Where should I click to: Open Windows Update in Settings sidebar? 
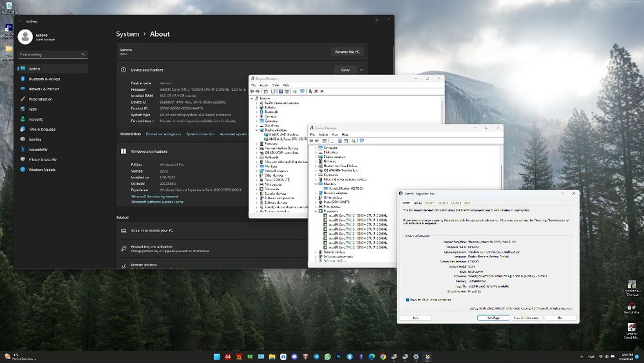coord(53,170)
